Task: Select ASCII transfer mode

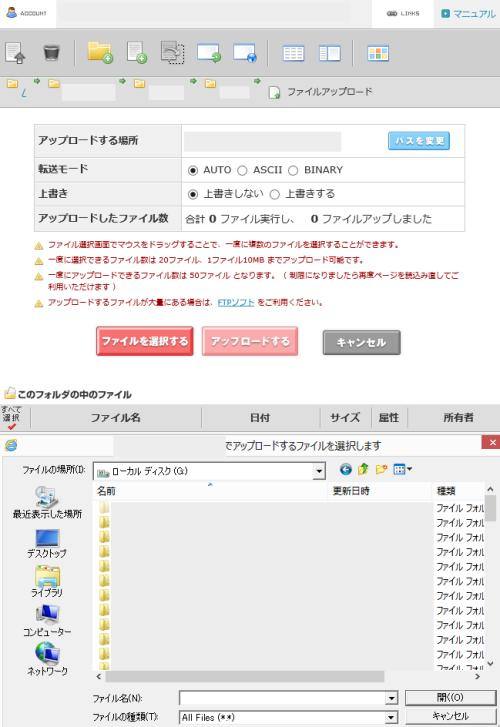Action: tap(242, 171)
